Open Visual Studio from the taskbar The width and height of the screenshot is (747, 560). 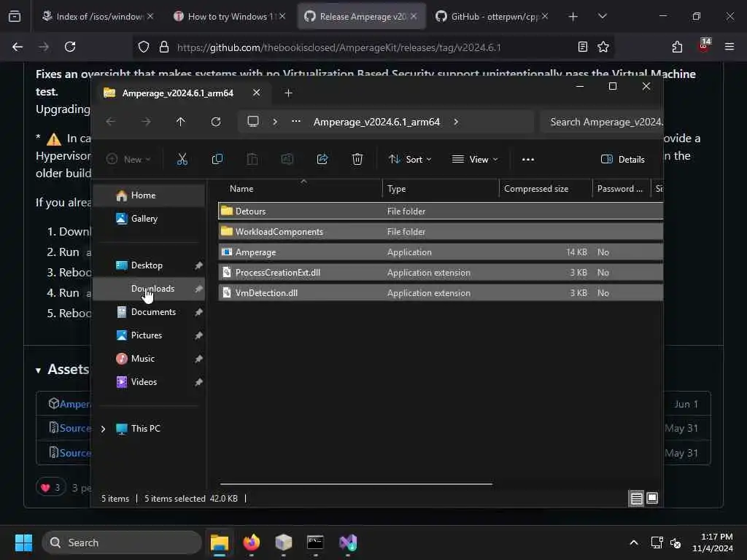coord(348,542)
